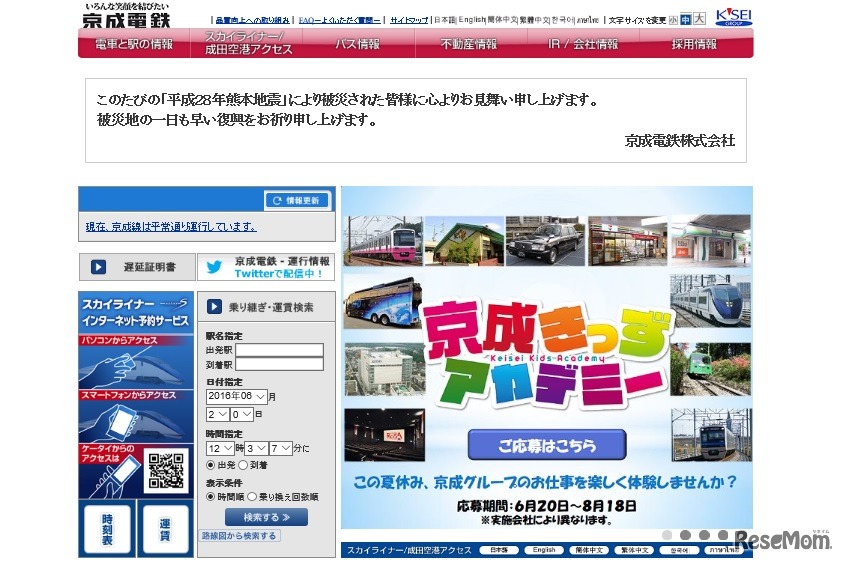This screenshot has width=845, height=563.
Task: Click the arrow icon beside 乗り継ぎ・運賃検索
Action: tap(214, 307)
